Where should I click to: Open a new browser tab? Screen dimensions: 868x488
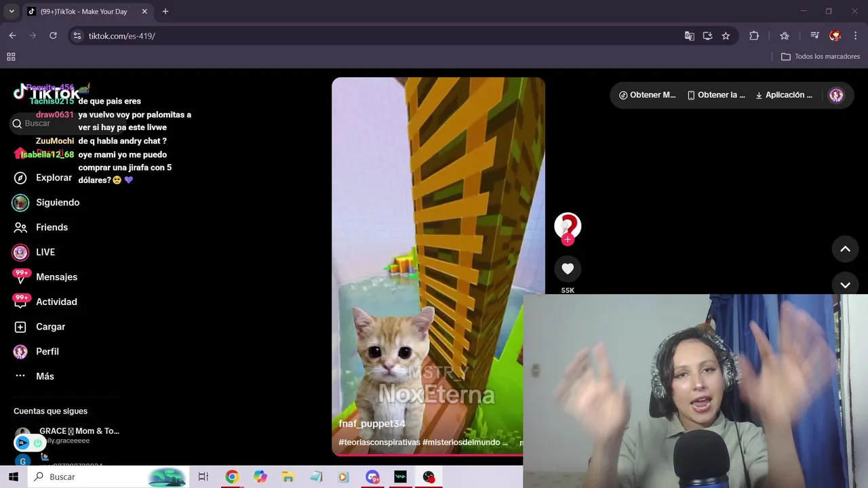click(x=165, y=12)
